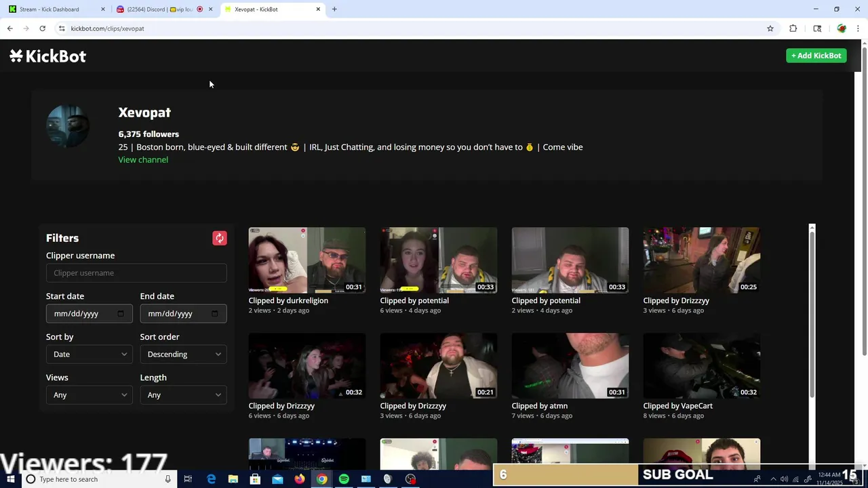Click the Start date field

(90, 314)
